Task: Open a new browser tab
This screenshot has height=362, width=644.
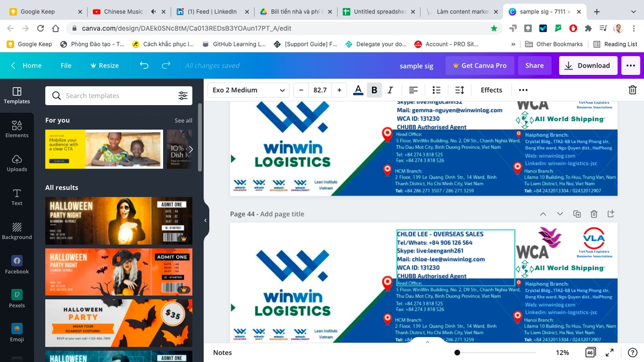Action: point(596,12)
